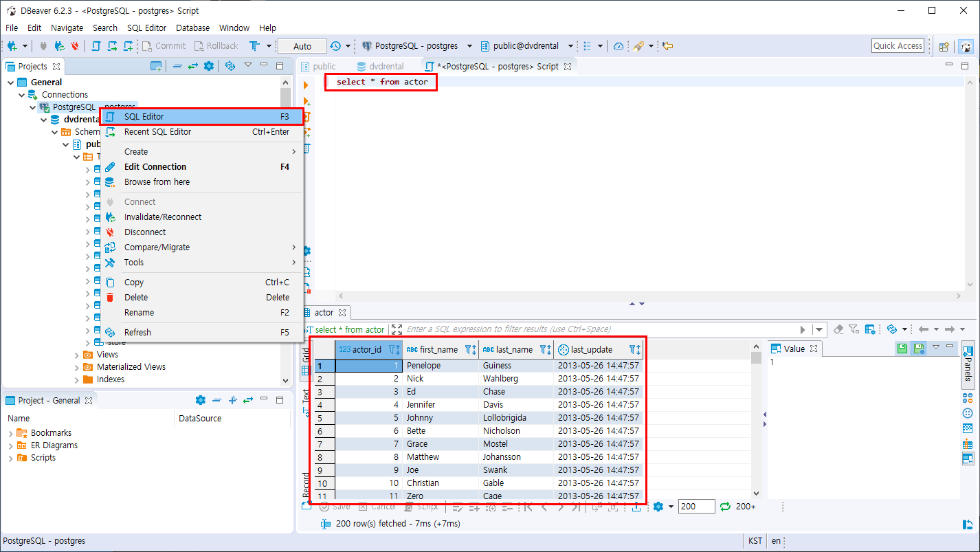Toggle the Auto commit mode button
The width and height of the screenshot is (980, 552).
302,46
